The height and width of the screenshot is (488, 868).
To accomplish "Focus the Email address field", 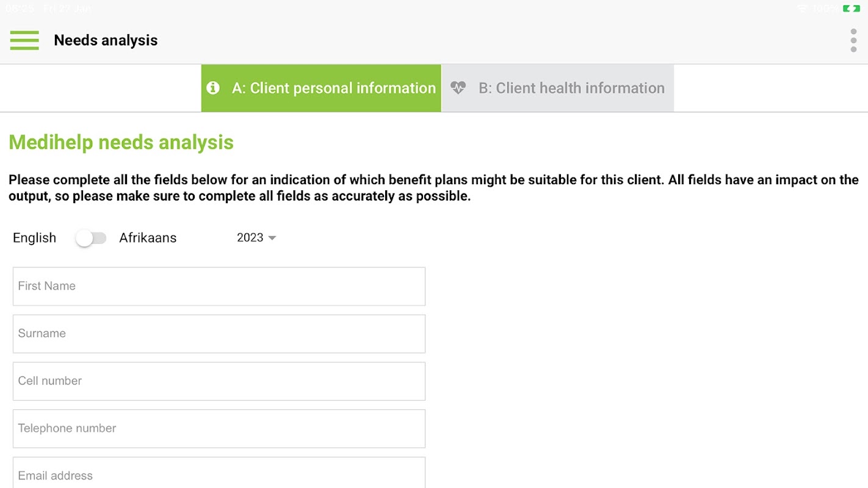I will click(x=219, y=475).
